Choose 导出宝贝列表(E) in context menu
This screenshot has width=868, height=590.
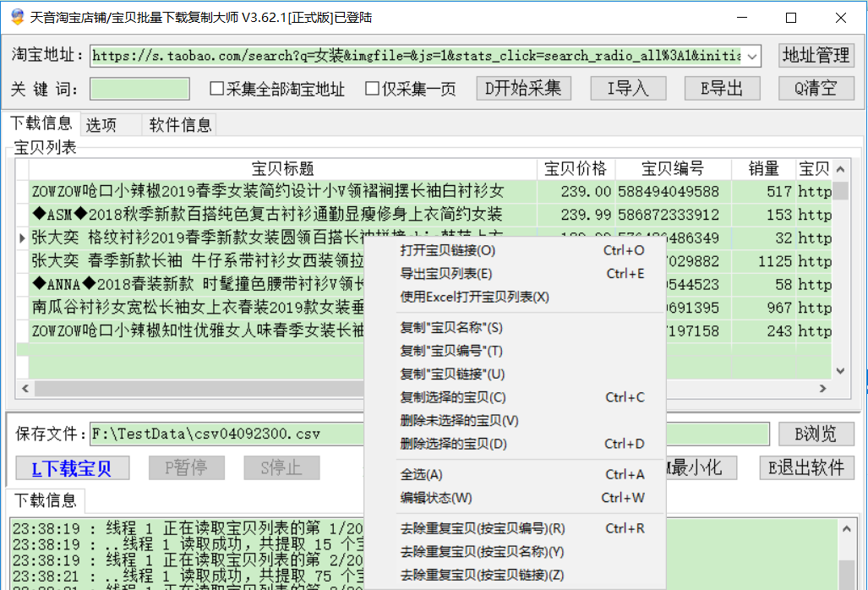pyautogui.click(x=446, y=274)
